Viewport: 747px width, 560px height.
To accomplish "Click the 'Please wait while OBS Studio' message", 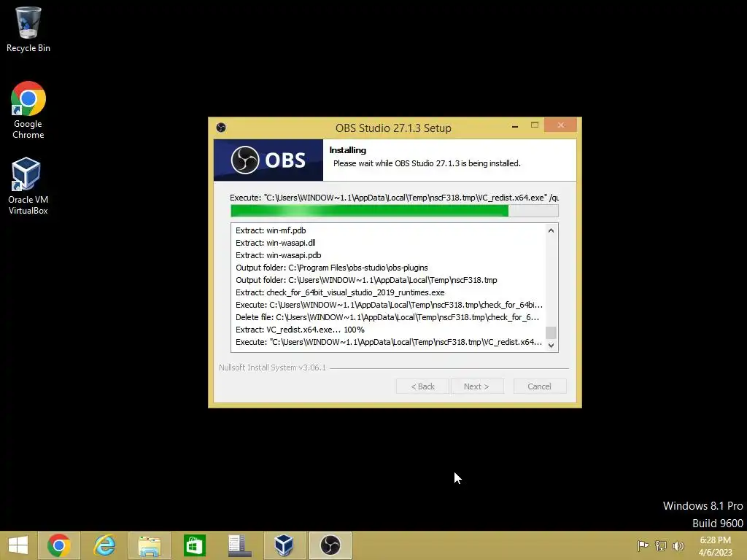I will click(427, 163).
